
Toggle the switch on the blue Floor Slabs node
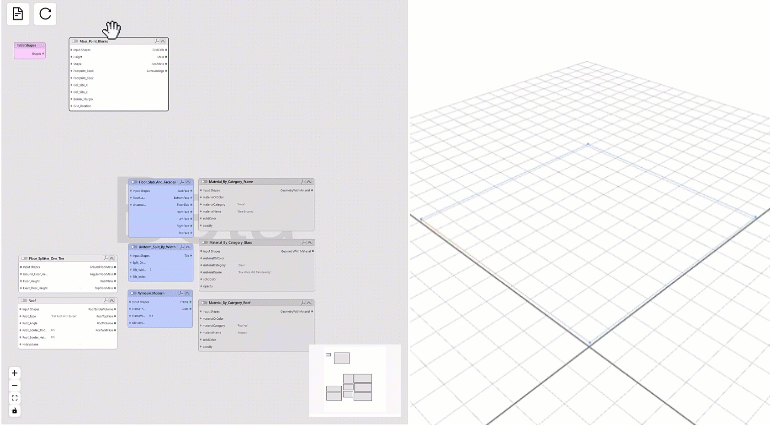(134, 182)
